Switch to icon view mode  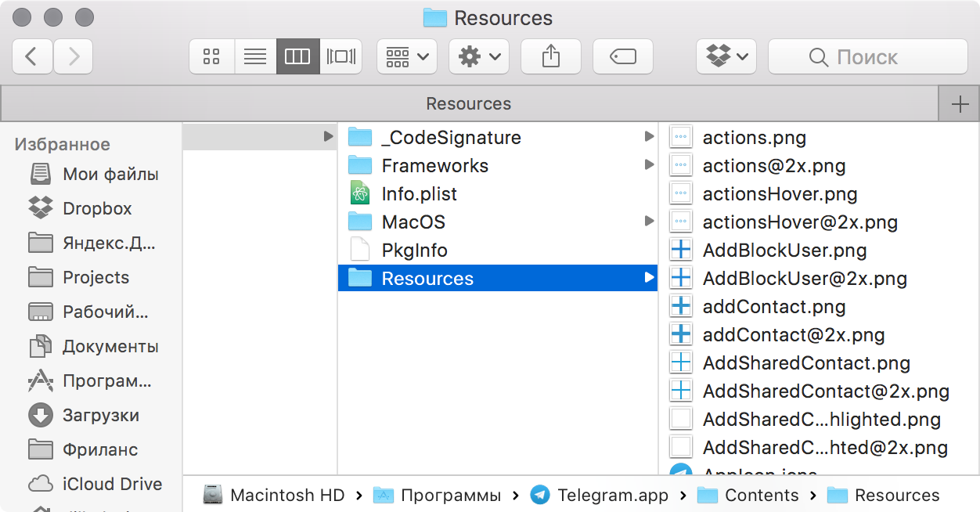(211, 56)
